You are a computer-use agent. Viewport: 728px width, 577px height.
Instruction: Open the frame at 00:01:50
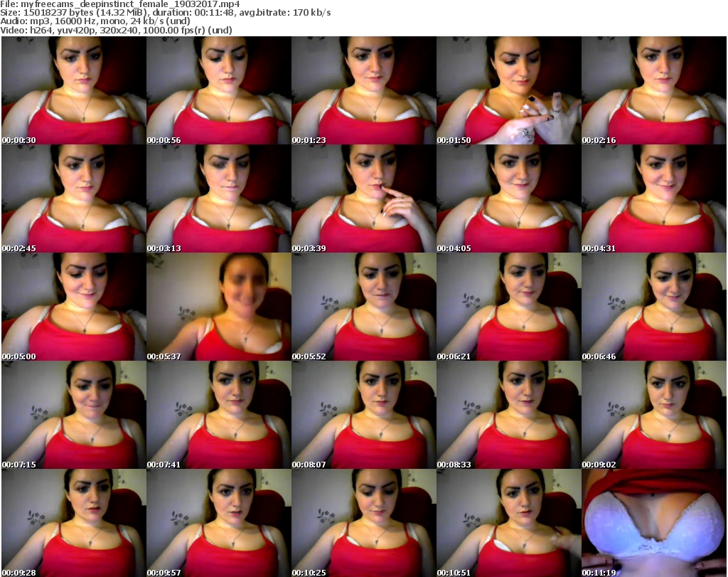(x=508, y=90)
